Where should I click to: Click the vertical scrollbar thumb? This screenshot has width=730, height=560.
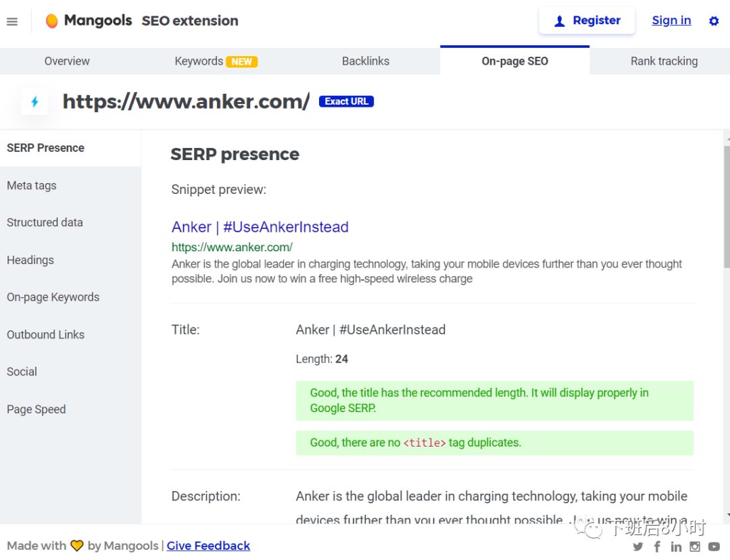(727, 207)
